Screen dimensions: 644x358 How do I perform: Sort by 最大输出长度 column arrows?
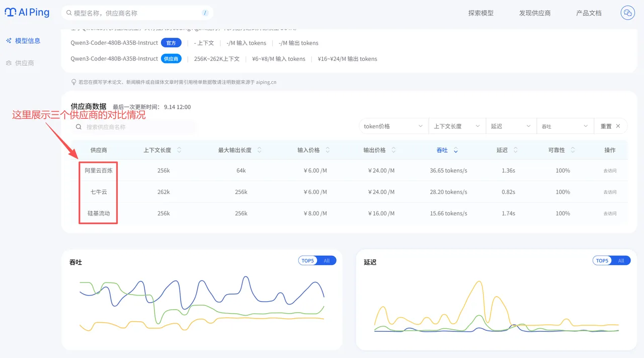[x=260, y=150]
